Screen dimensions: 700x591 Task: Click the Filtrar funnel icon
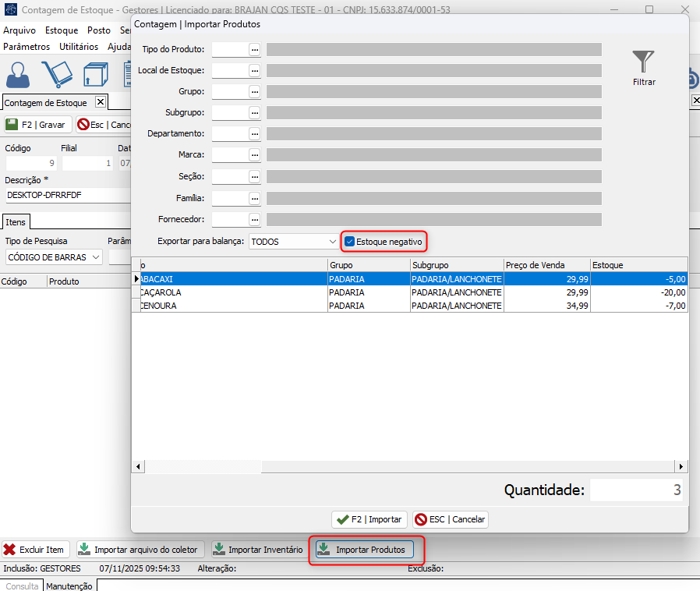tap(643, 62)
